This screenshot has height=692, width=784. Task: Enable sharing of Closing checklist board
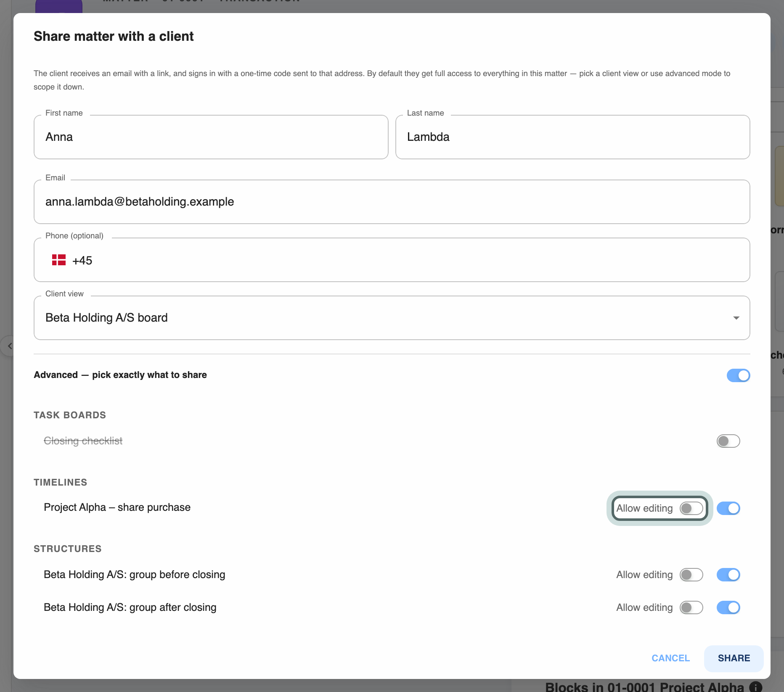coord(728,441)
